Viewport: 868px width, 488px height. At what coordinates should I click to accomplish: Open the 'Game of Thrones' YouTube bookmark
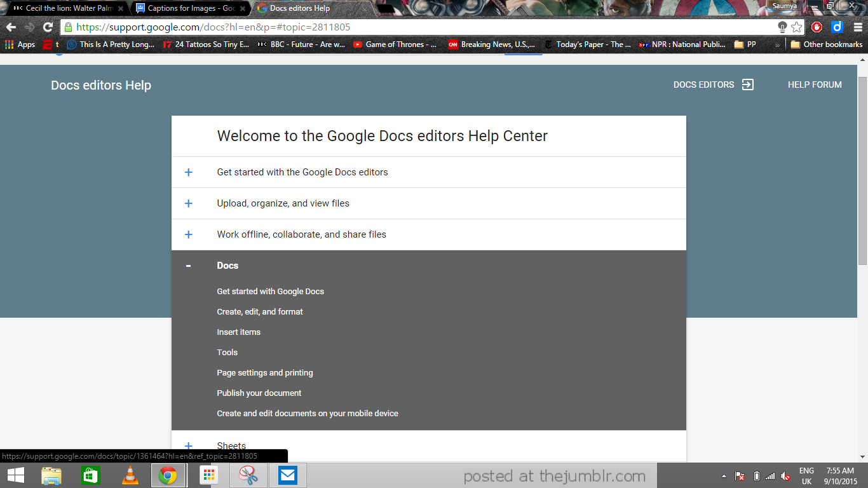tap(395, 44)
